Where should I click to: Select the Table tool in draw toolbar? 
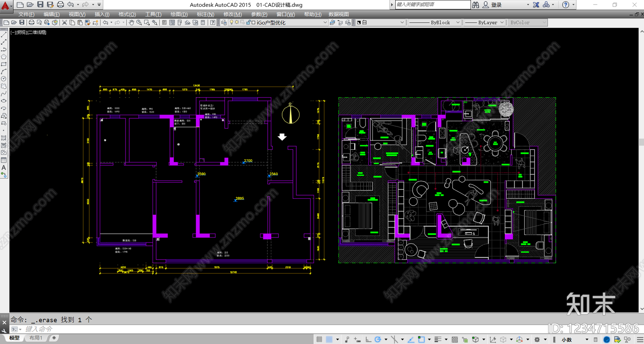click(x=4, y=160)
